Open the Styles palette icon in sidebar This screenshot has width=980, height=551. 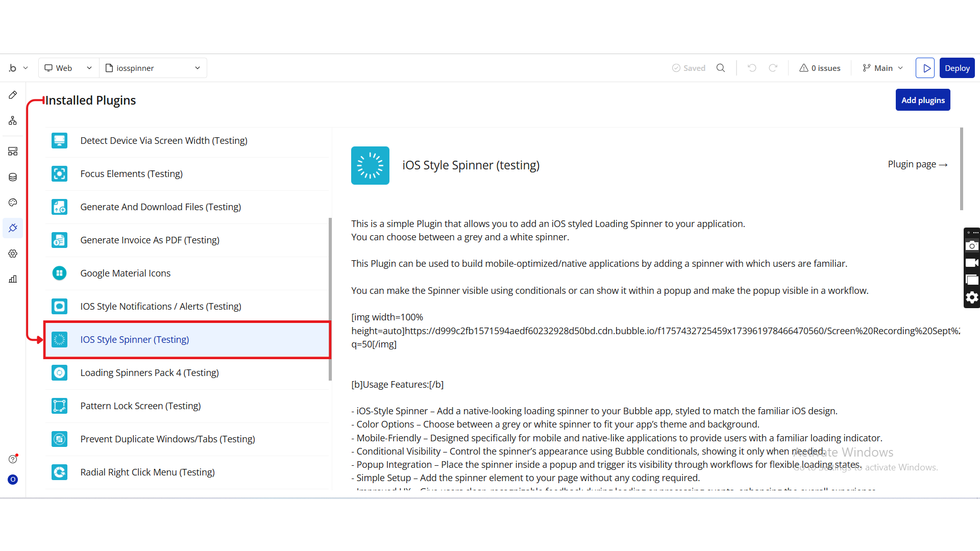(13, 203)
